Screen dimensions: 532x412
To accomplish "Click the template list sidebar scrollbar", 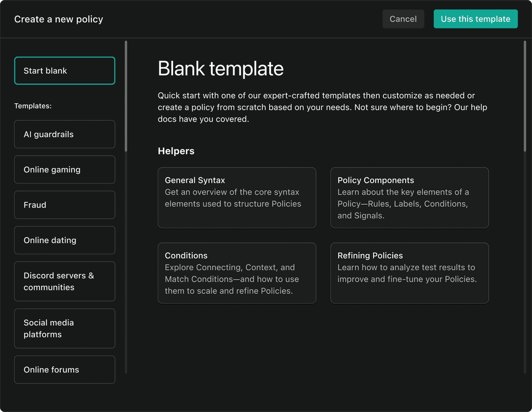I will pyautogui.click(x=126, y=96).
